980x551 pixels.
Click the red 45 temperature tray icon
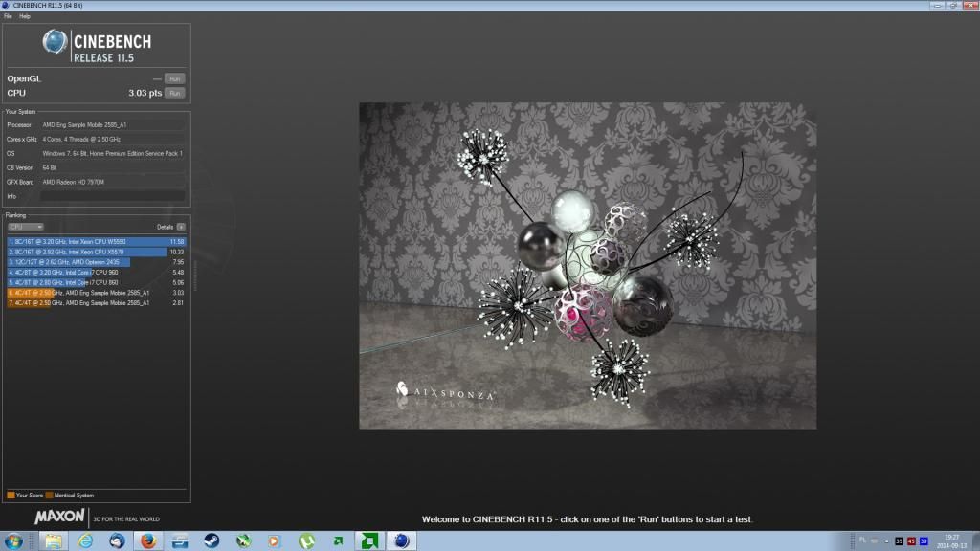tap(911, 541)
